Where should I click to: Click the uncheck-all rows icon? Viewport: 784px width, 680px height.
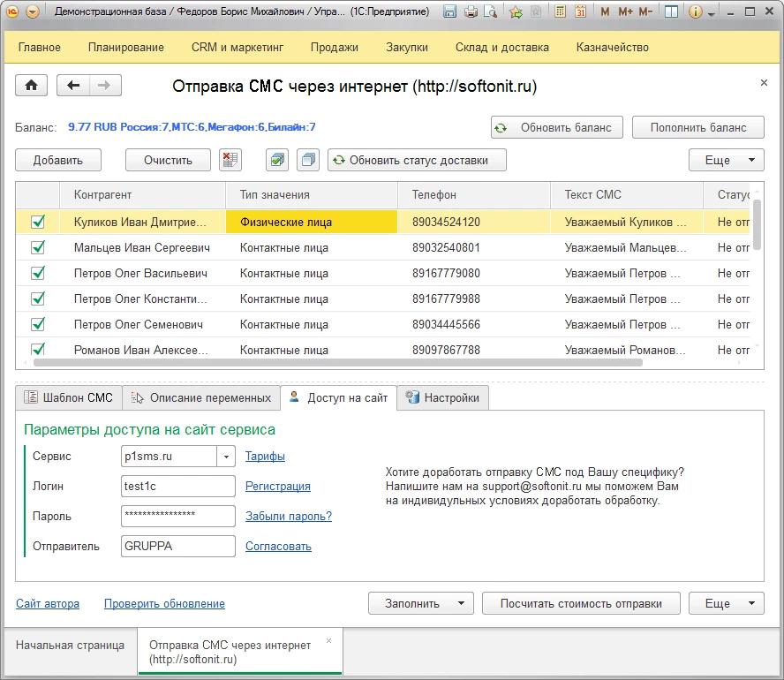pyautogui.click(x=307, y=160)
